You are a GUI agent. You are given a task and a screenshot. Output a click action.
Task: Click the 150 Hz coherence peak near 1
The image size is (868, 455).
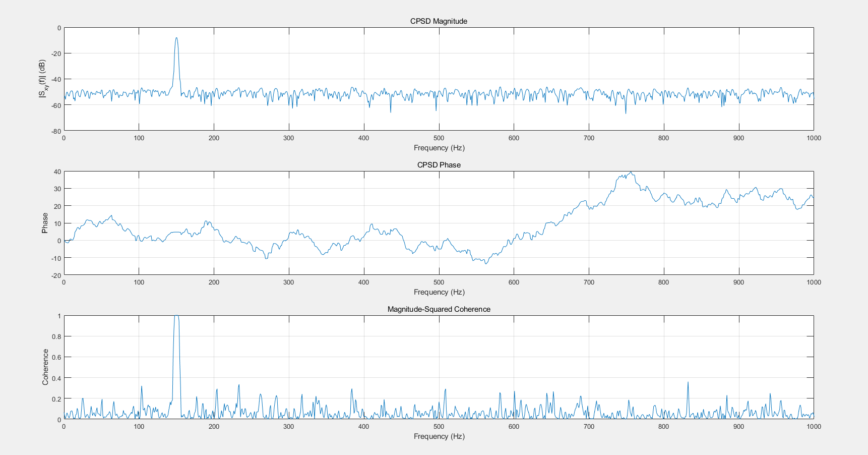tap(176, 317)
